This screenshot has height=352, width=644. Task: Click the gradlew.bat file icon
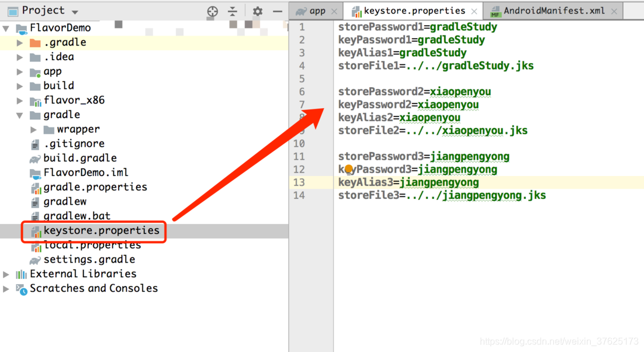(x=35, y=216)
